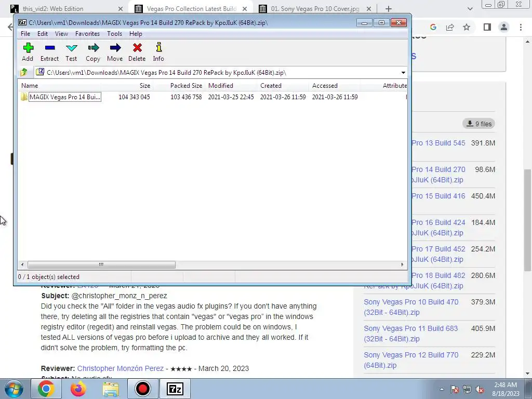Sort by Packed Size column header
532x399 pixels.
click(179, 86)
